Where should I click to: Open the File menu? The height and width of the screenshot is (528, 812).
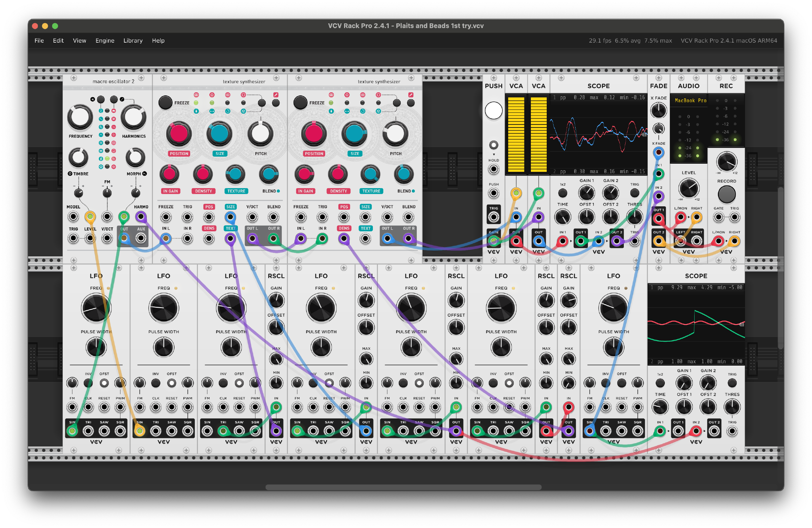tap(39, 41)
